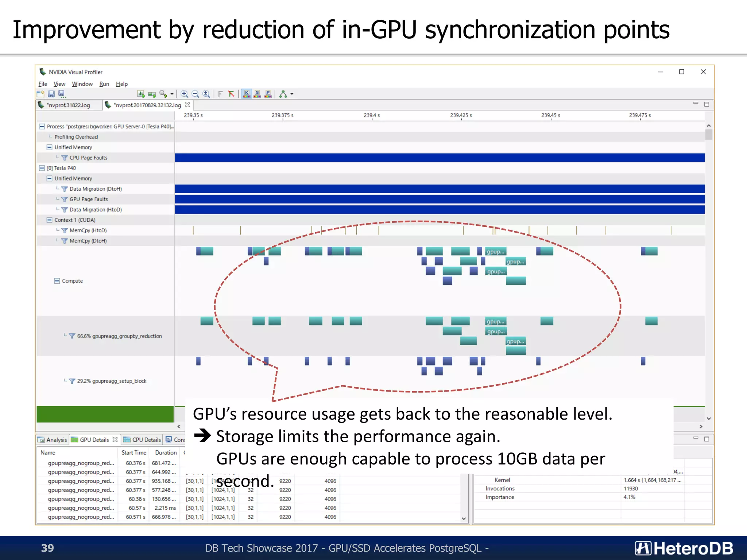Click filter icon beside MemCpy (DtoH)

point(65,241)
